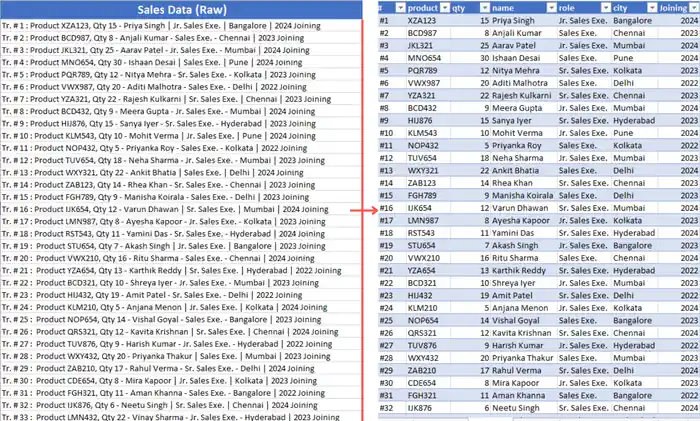Select raw row 'Tr. # 27 : Product TUV876'
The width and height of the screenshot is (700, 421).
(x=181, y=344)
